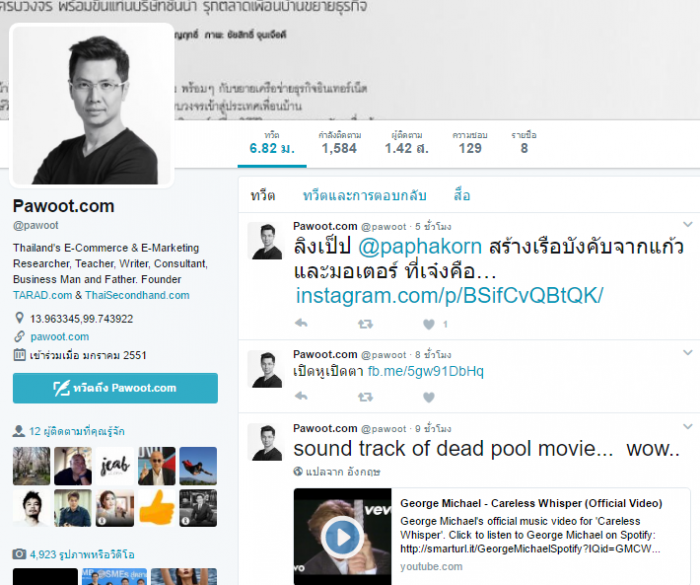The width and height of the screenshot is (700, 585).
Task: Open the 5 ชั่วโมง tweet timestamp
Action: point(433,226)
